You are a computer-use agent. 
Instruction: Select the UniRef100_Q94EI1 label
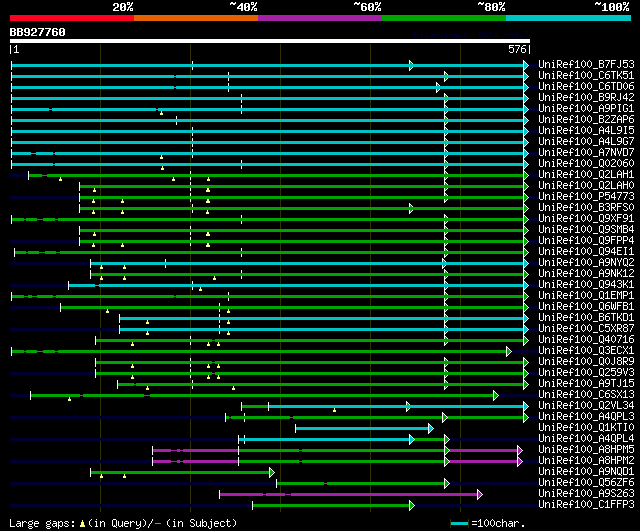(x=586, y=252)
